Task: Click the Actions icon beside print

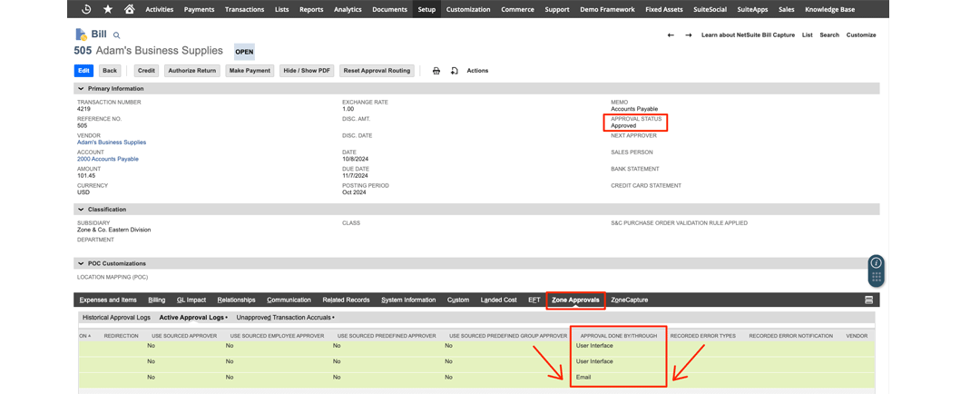Action: click(455, 72)
